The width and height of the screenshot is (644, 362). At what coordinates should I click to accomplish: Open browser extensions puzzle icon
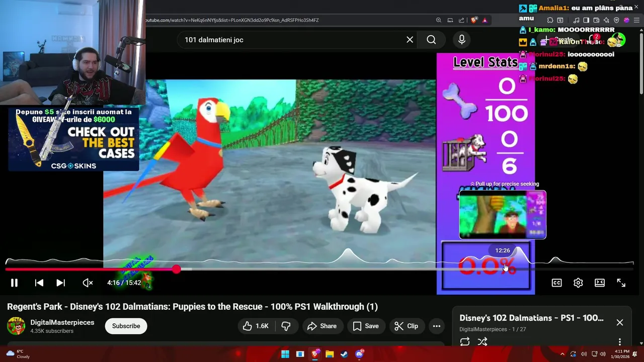pos(550,20)
